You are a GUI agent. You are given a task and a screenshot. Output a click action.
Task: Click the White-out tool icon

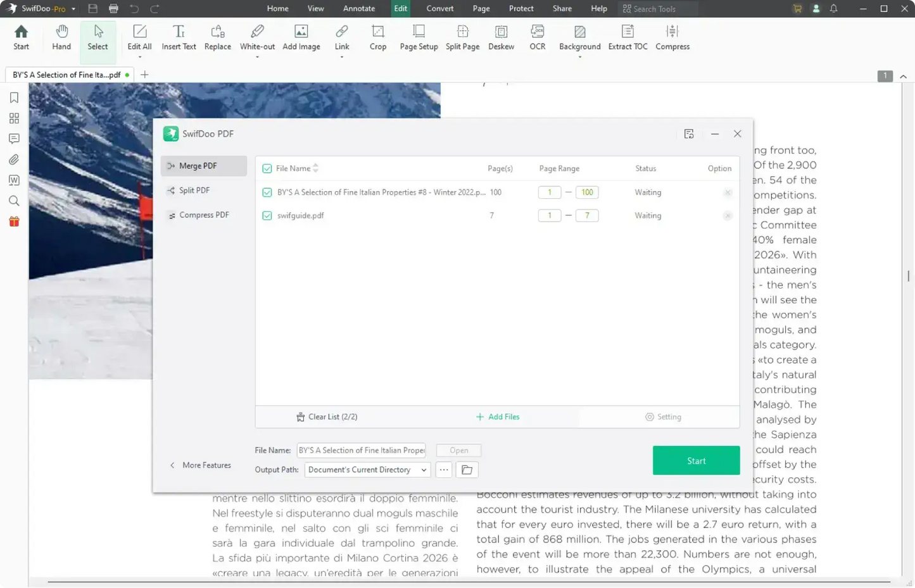pos(257,32)
